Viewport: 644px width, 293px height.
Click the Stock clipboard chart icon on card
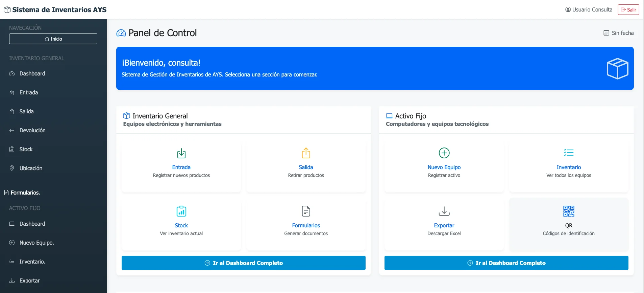181,211
